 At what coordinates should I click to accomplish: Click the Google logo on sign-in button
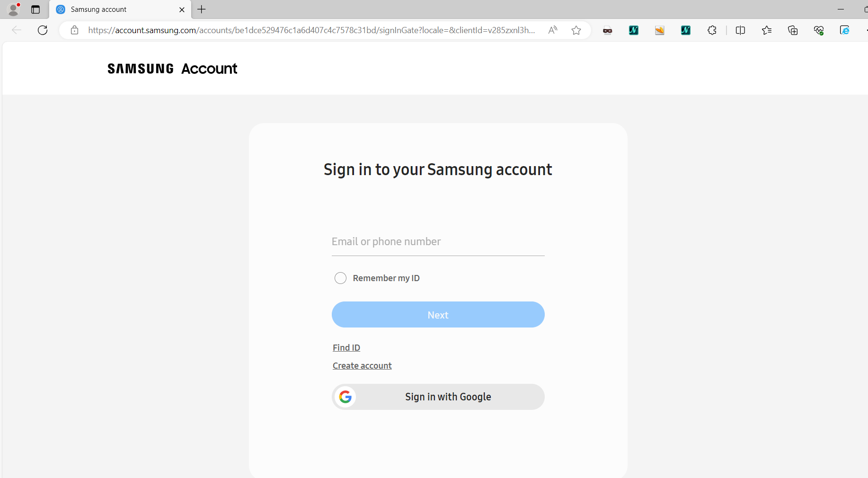[345, 397]
